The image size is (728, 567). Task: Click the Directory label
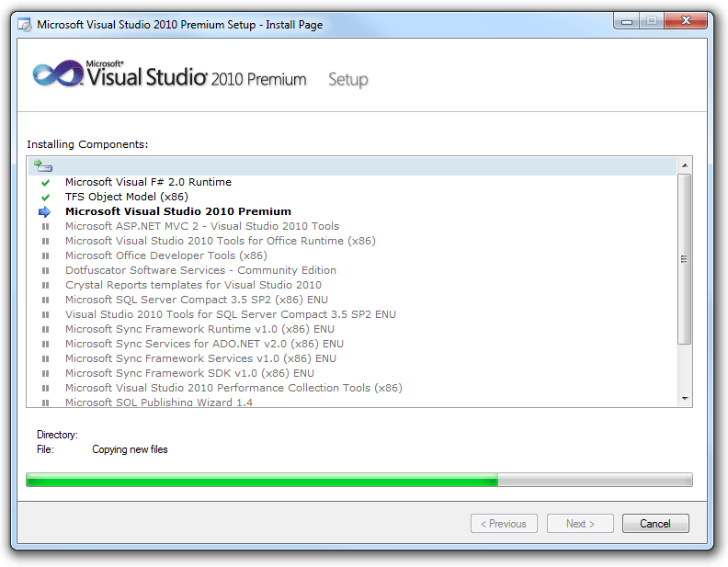point(58,435)
